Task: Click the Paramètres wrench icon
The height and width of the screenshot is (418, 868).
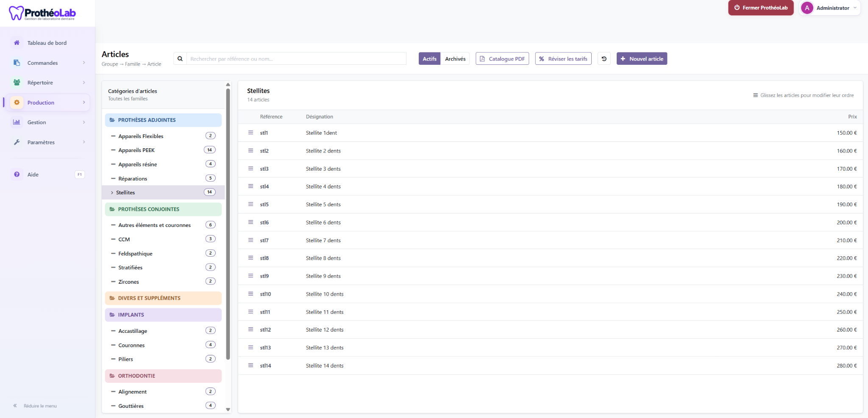Action: tap(17, 142)
